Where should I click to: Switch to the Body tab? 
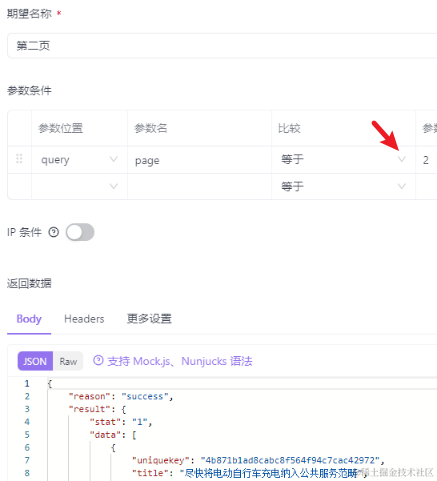tap(29, 319)
